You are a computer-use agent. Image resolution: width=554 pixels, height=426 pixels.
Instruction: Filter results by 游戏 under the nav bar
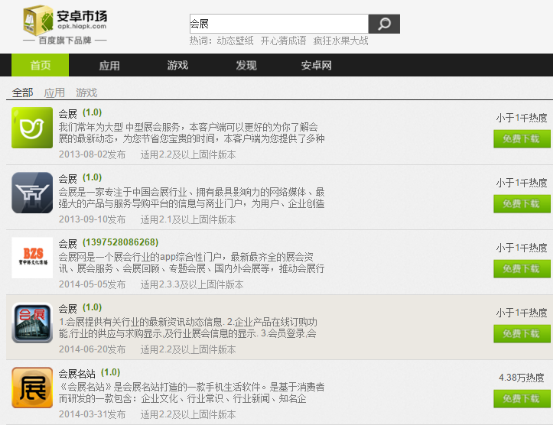coord(87,93)
